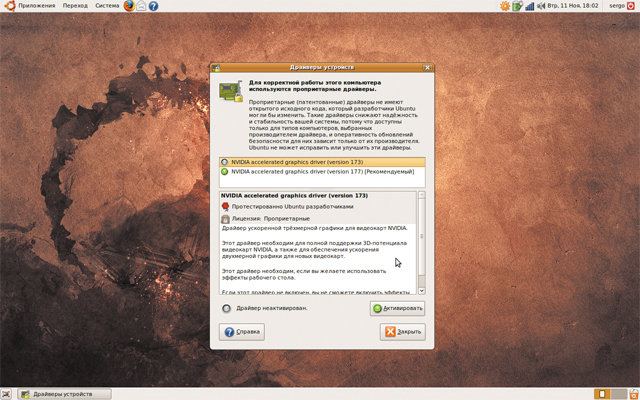Click the description panel scrollbar thumb
The image size is (640, 400).
422,237
